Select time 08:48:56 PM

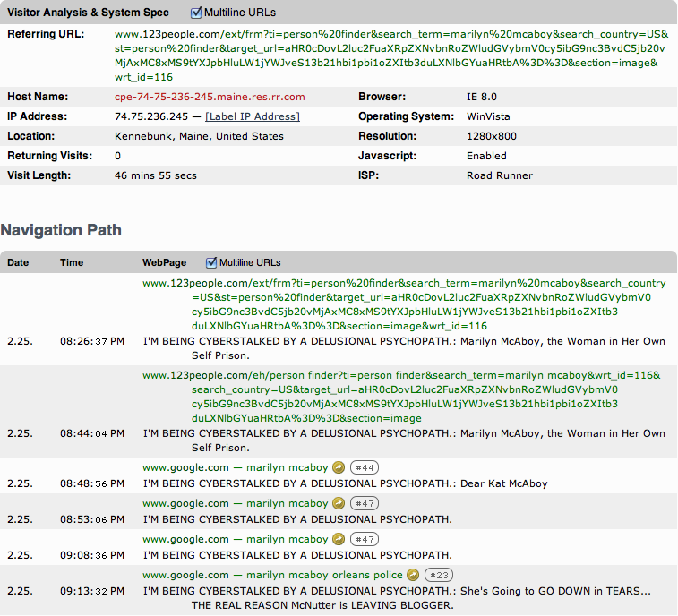coord(92,483)
